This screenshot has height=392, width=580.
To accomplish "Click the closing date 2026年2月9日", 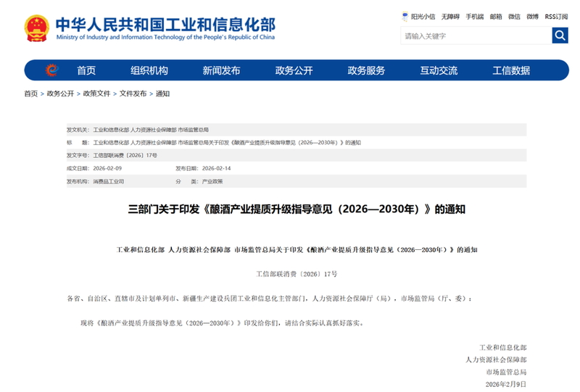I will point(505,384).
